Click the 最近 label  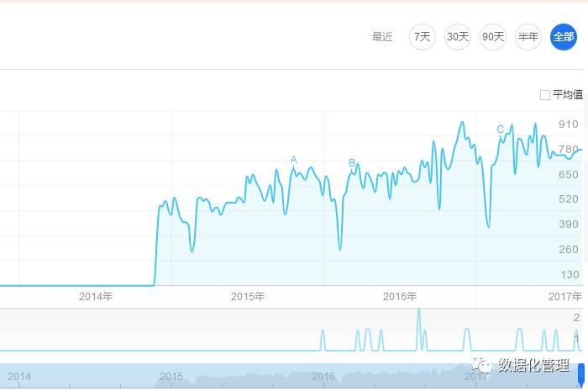coord(382,37)
